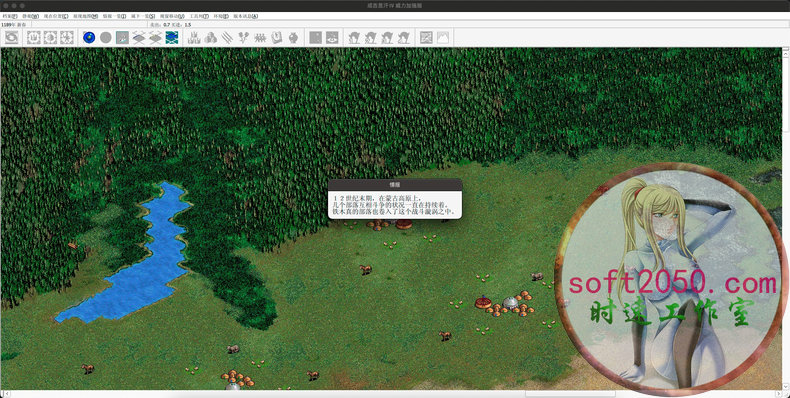Select the blue globe world map icon
Screen dimensions: 790x398
[89, 38]
